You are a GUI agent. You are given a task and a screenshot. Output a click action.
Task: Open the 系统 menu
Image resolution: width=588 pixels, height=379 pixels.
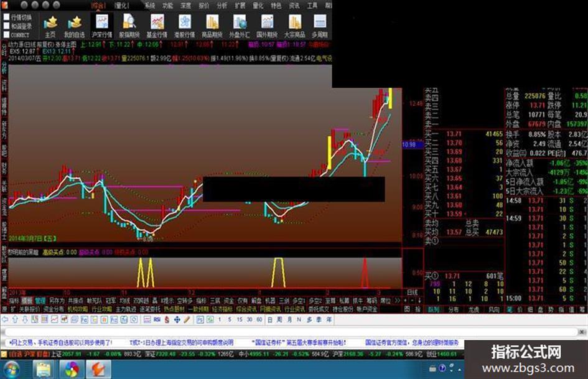point(149,6)
